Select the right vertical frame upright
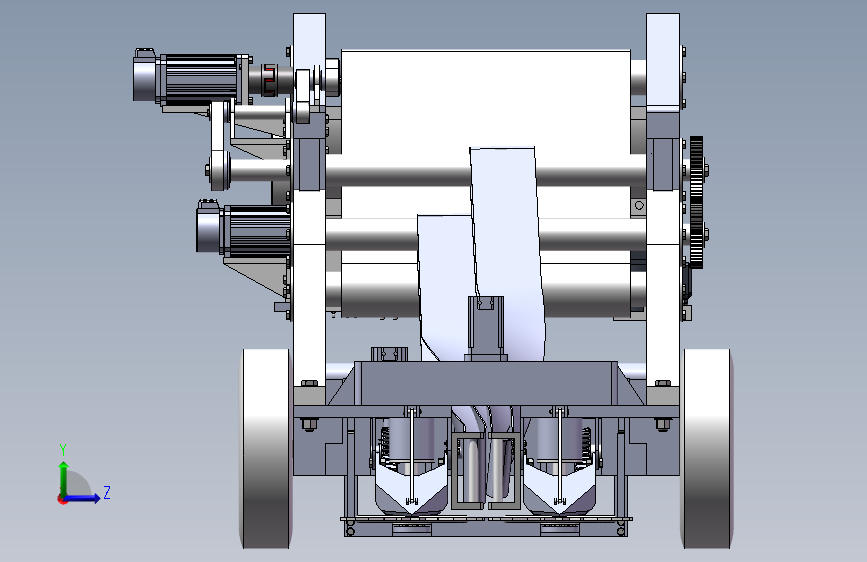Viewport: 867px width, 562px height. click(662, 202)
